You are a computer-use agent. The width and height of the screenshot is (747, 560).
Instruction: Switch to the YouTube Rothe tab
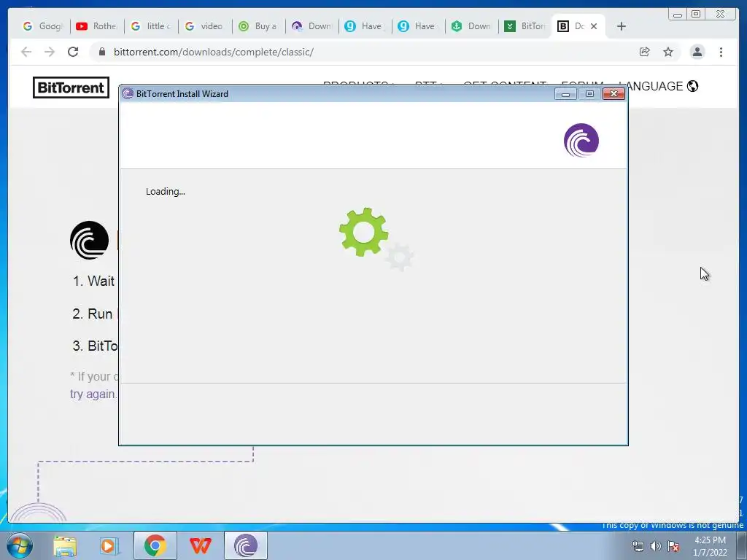point(97,26)
